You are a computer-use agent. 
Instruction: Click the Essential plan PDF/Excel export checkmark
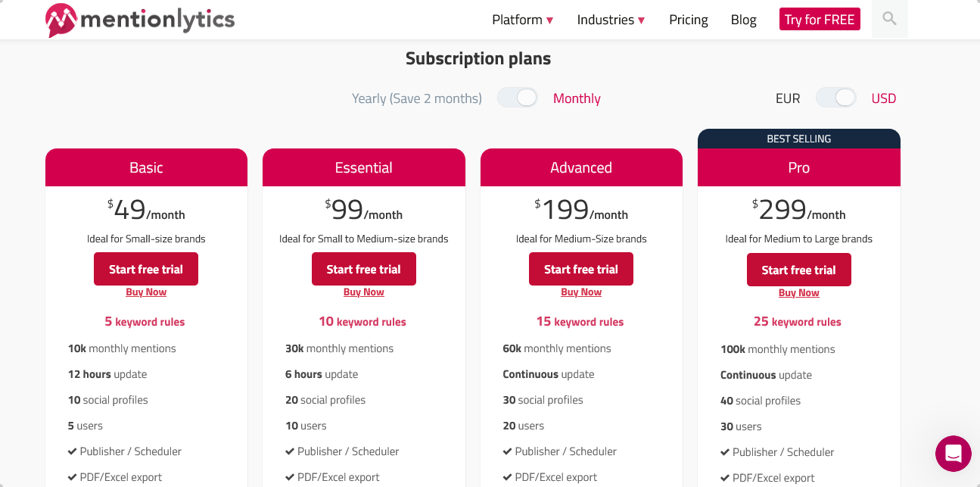point(290,477)
